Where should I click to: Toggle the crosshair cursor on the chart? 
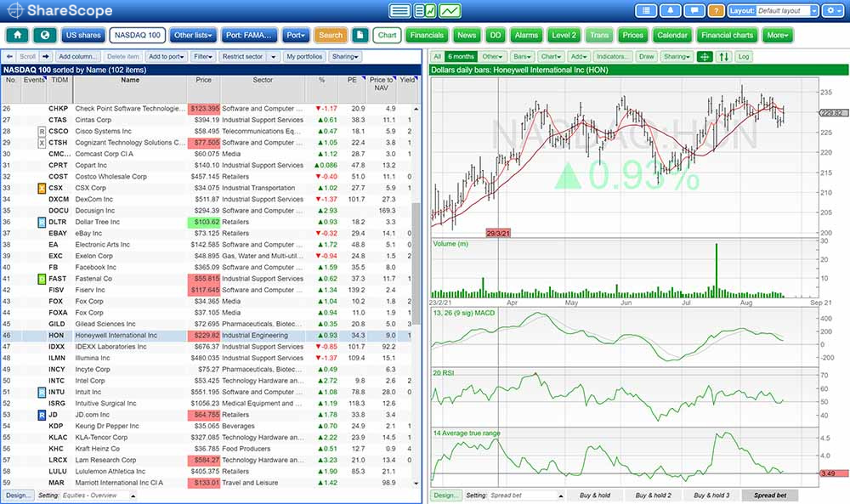704,57
